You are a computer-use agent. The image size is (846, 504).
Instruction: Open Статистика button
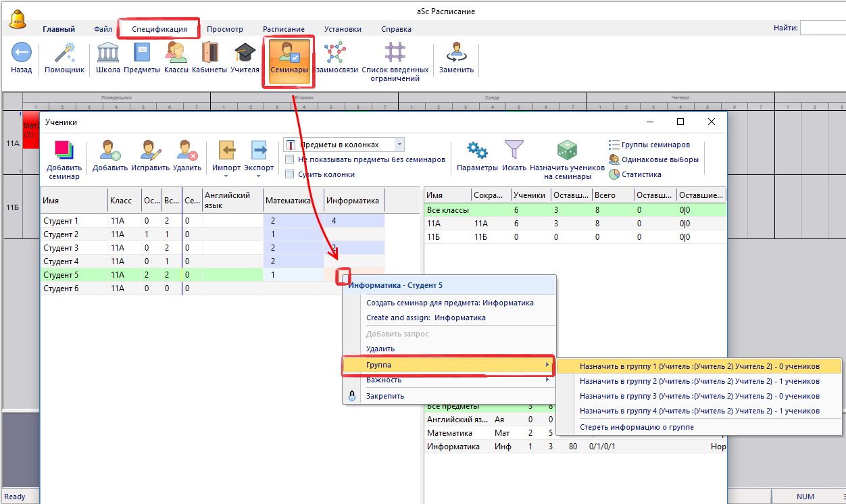coord(641,174)
